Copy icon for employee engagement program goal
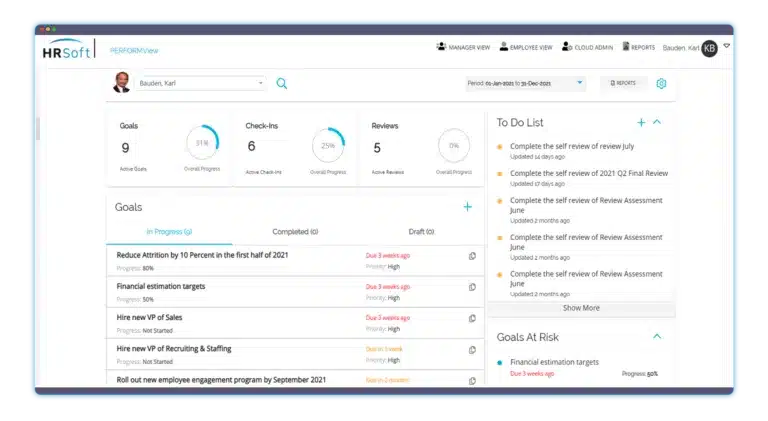Viewport: 768px width, 421px height. pyautogui.click(x=472, y=381)
